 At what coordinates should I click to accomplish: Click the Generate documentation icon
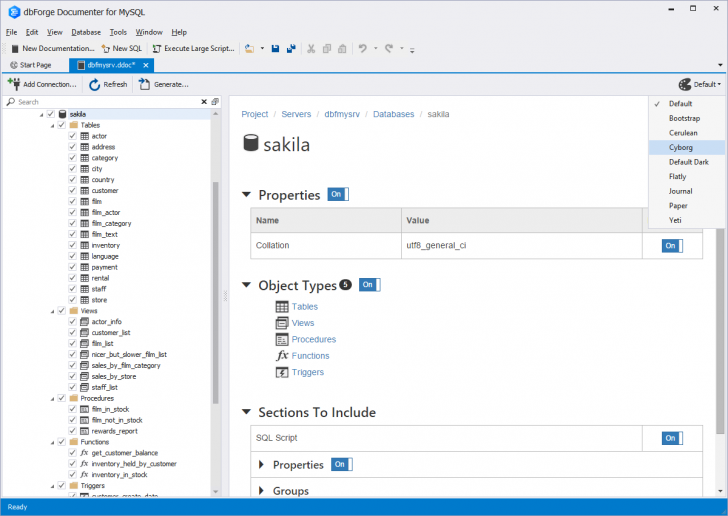click(144, 84)
